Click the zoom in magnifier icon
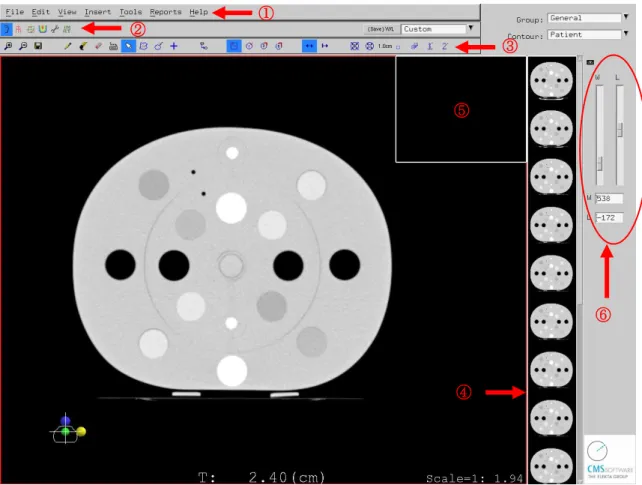 coord(8,46)
